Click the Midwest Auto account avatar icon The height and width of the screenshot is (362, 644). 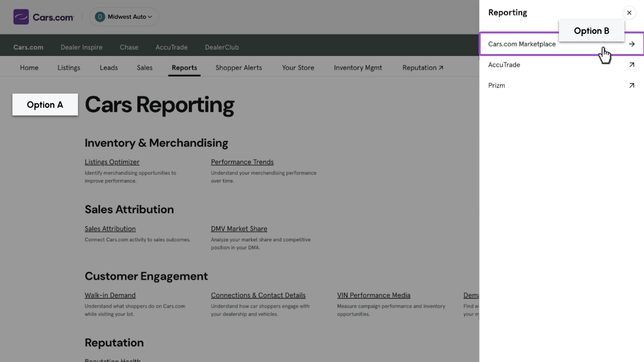(x=100, y=17)
